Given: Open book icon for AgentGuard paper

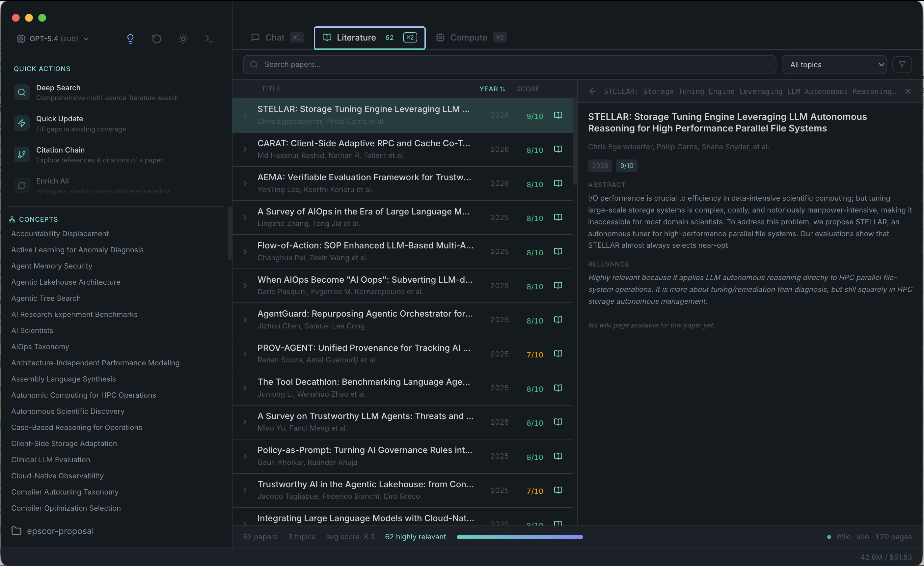Looking at the screenshot, I should [558, 320].
